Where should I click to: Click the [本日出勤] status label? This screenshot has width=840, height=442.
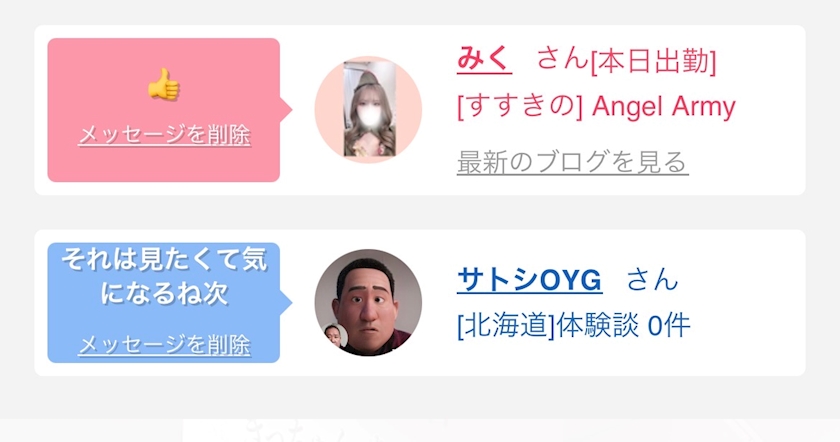point(653,62)
